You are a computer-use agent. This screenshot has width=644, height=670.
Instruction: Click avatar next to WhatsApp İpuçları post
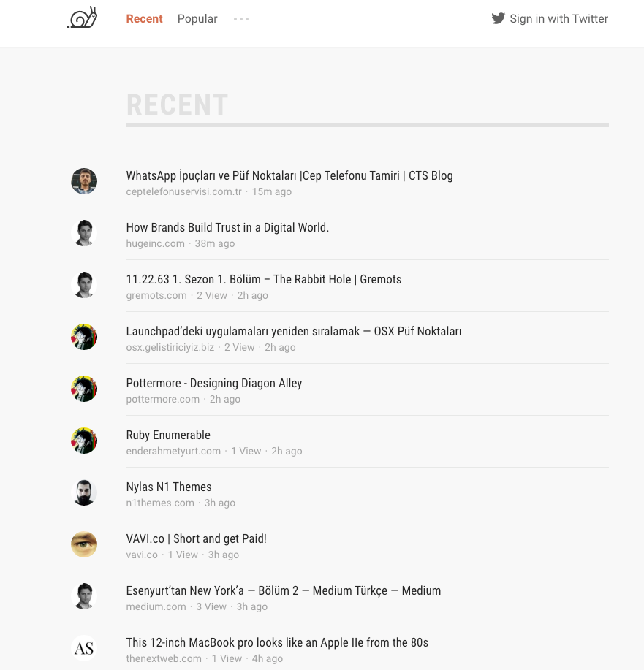coord(84,181)
